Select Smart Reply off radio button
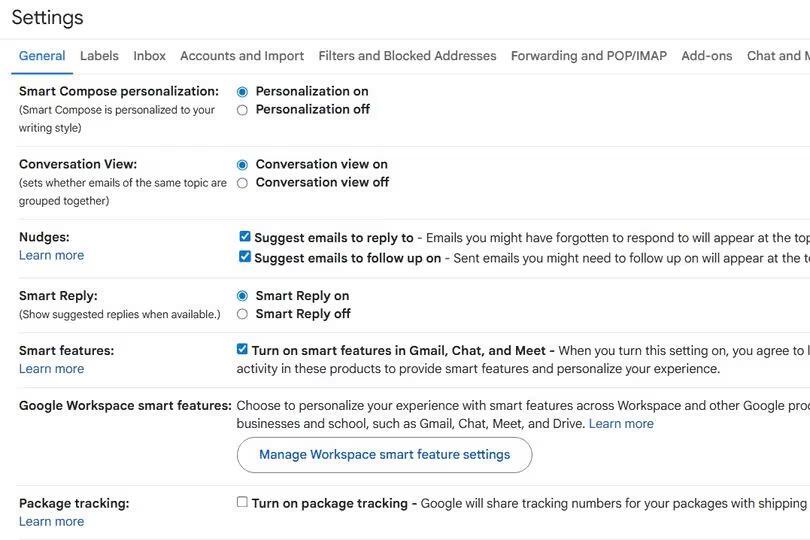The width and height of the screenshot is (810, 540). click(x=242, y=314)
